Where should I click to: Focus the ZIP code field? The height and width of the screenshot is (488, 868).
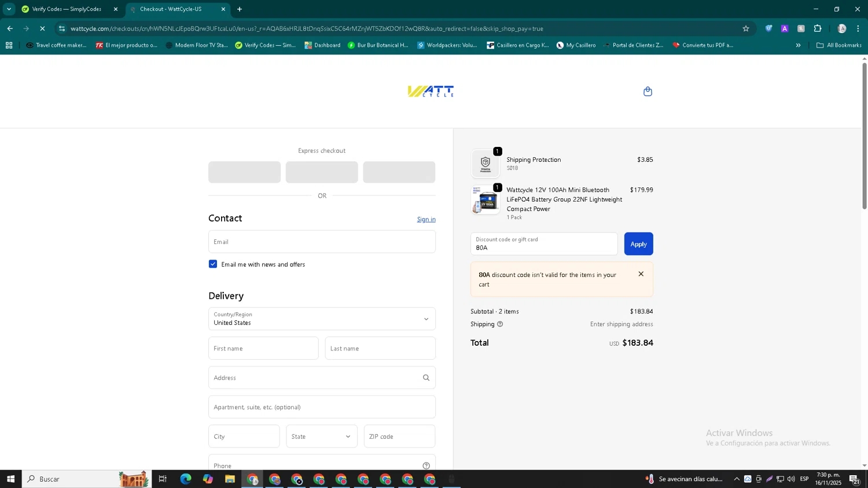(399, 437)
